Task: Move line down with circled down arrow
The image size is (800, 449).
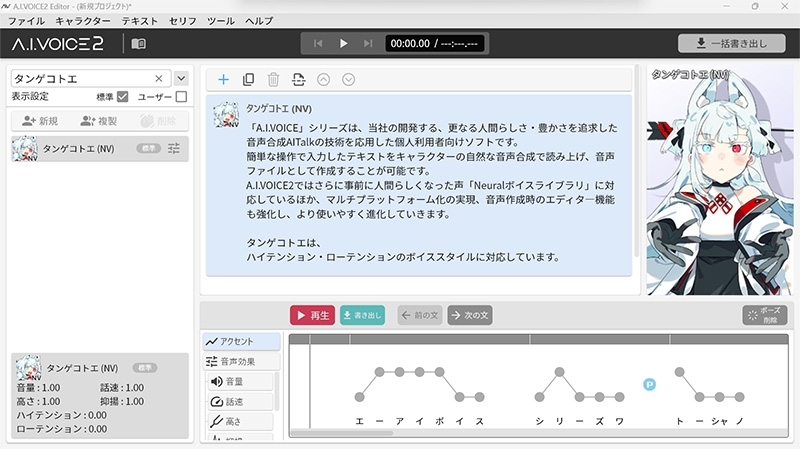Action: pos(348,80)
